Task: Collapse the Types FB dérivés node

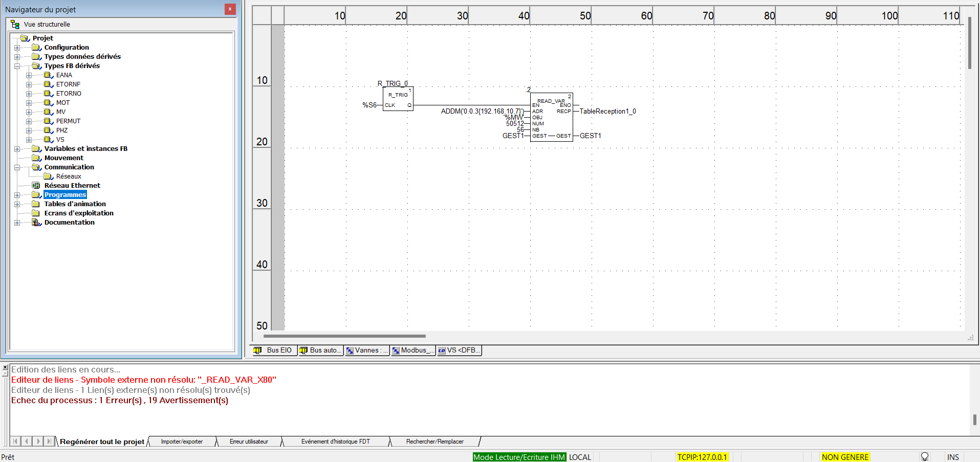Action: 17,66
